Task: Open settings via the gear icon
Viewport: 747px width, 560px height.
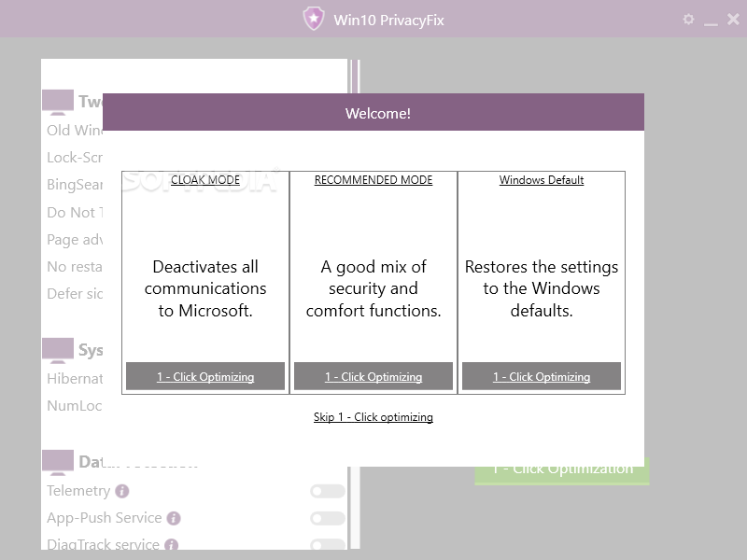Action: click(688, 19)
